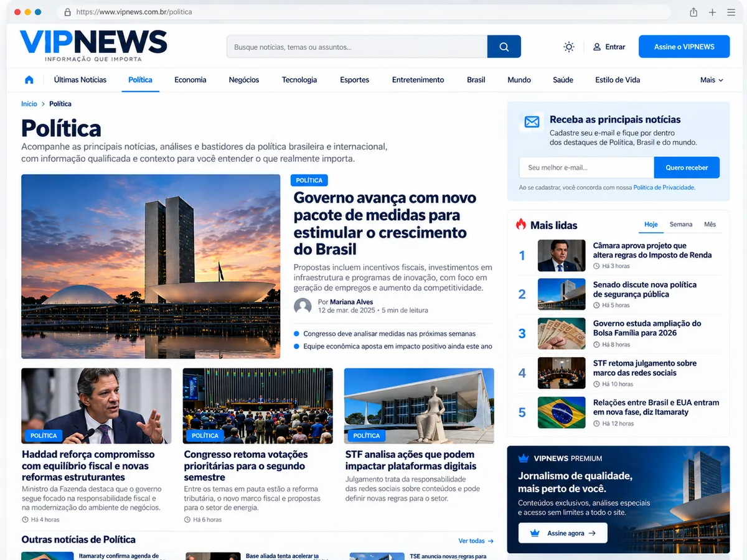Screen dimensions: 747x560
Task: Click the Assine agora button
Action: pyautogui.click(x=563, y=533)
